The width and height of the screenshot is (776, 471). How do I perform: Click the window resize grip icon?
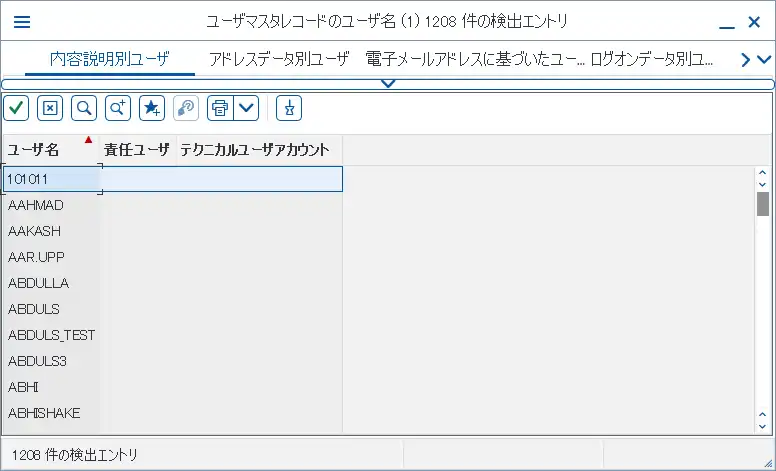[x=768, y=463]
